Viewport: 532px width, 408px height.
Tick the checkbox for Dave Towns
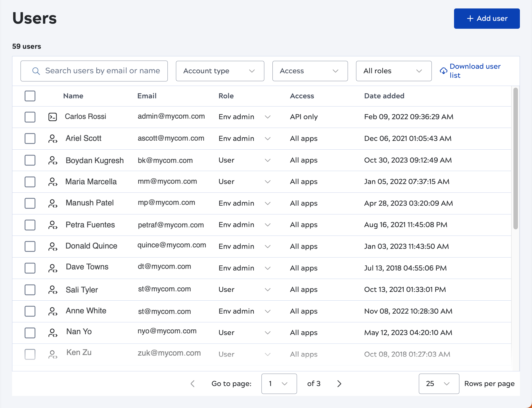(30, 268)
